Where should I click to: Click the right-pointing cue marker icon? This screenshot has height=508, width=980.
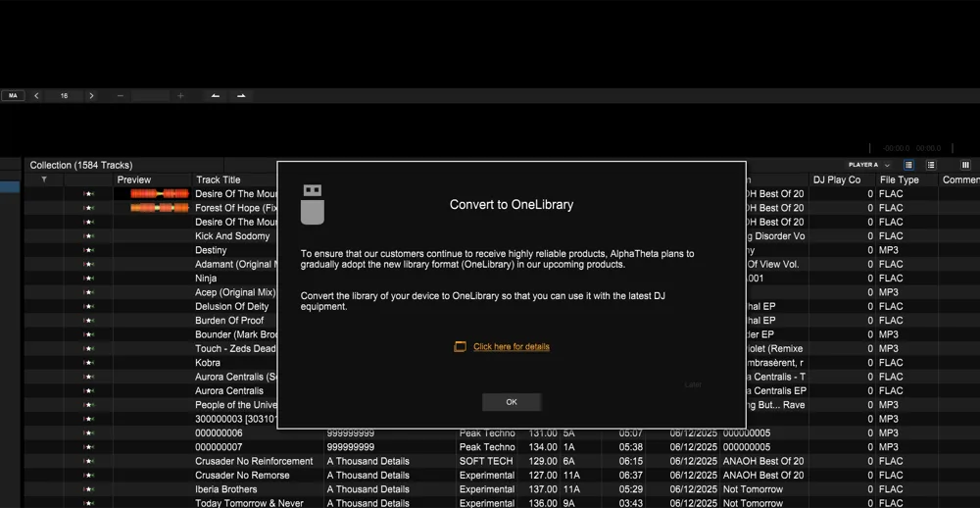241,96
